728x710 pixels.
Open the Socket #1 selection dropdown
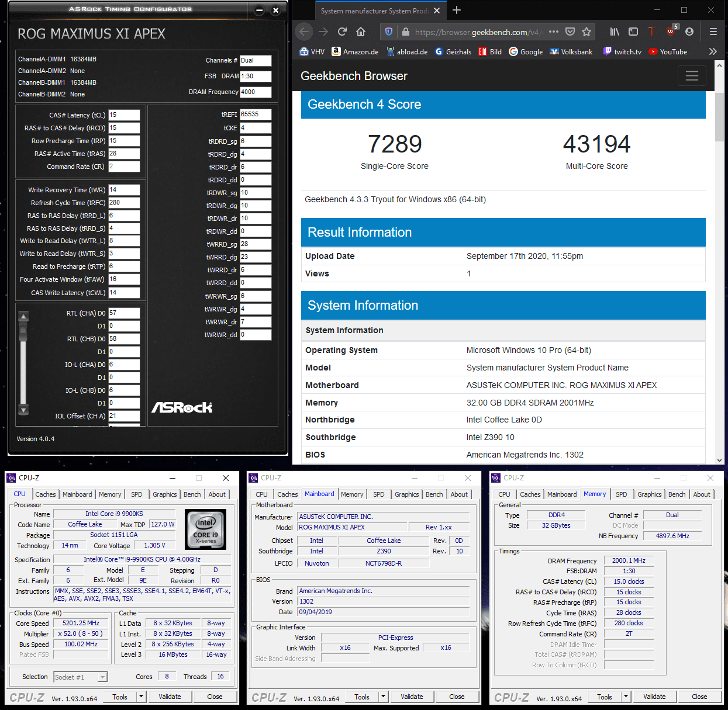coord(81,677)
